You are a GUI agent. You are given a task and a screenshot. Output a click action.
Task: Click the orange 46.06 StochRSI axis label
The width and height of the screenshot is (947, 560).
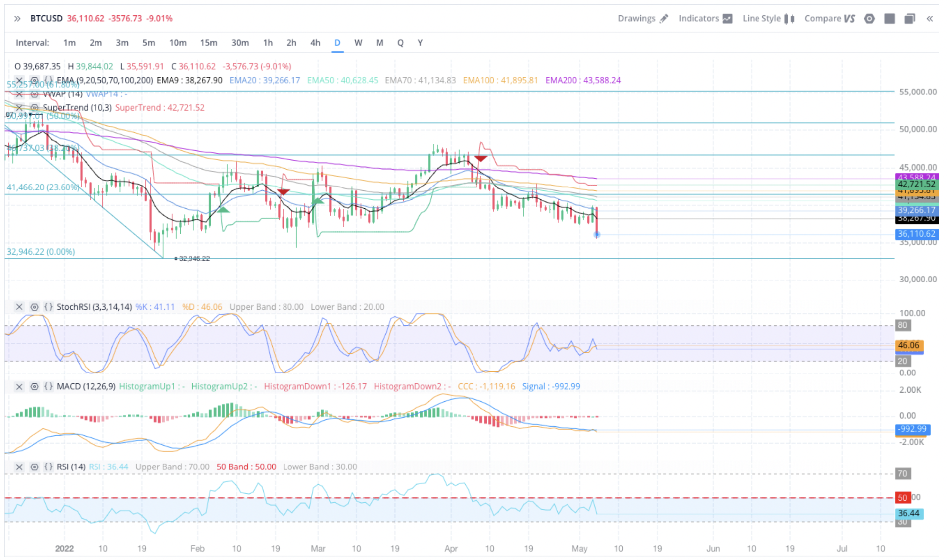909,345
